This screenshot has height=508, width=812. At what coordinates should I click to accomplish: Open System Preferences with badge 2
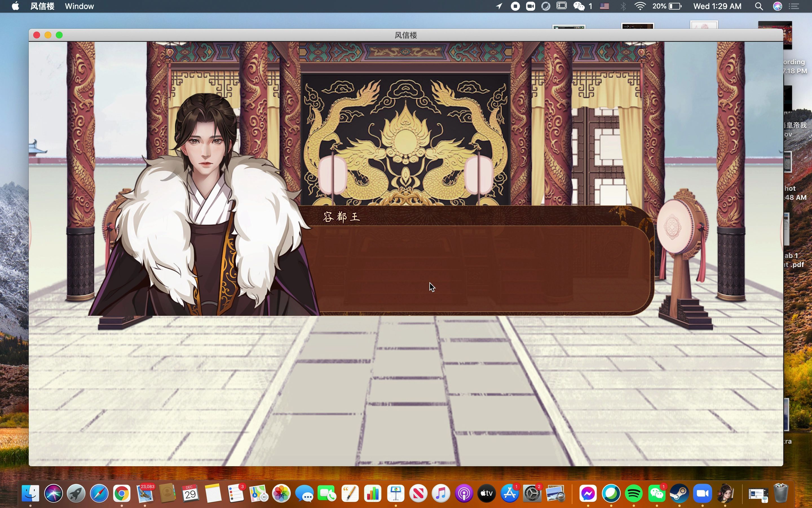[x=533, y=493]
